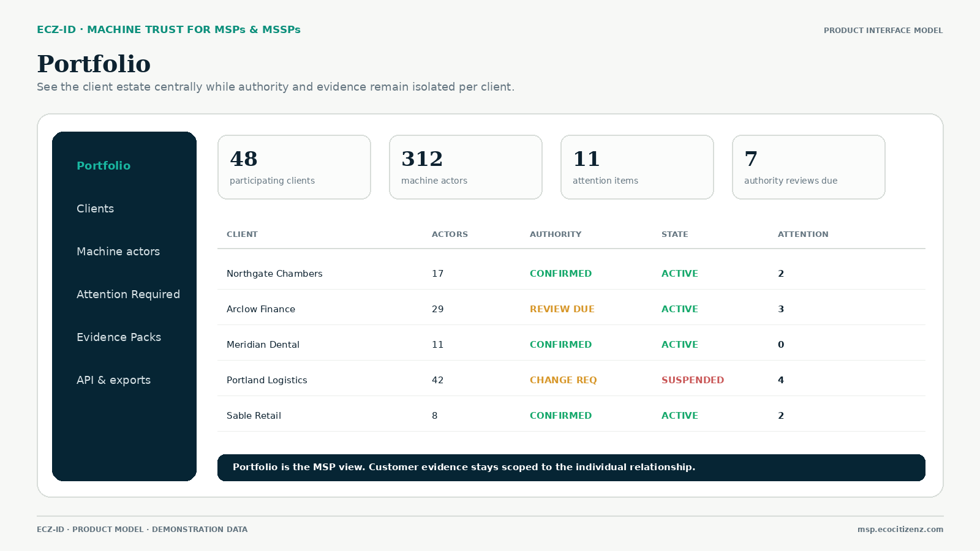Click ACTIVE state for Meridian Dental
Viewport: 980px width, 551px height.
(680, 345)
